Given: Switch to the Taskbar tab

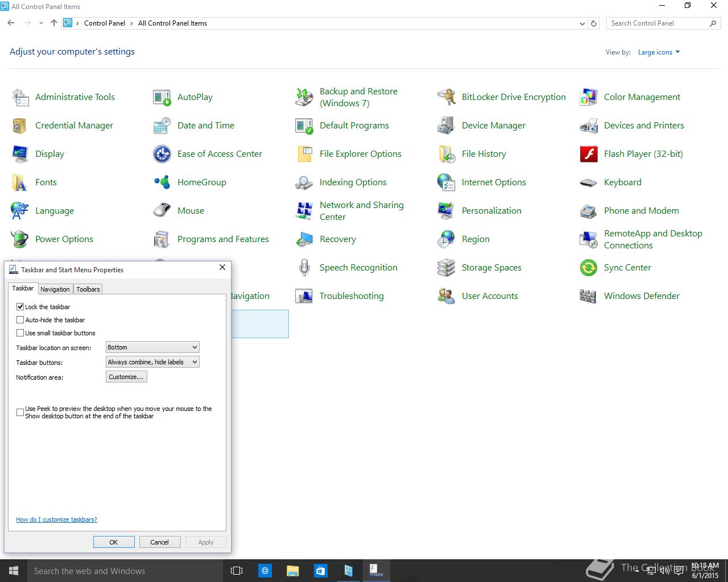Looking at the screenshot, I should coord(23,289).
